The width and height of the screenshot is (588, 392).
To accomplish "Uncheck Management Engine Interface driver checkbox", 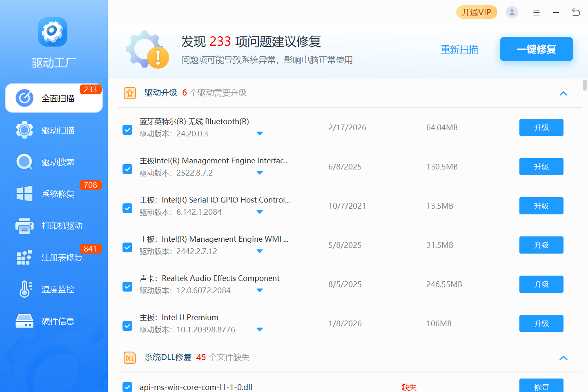I will [127, 169].
